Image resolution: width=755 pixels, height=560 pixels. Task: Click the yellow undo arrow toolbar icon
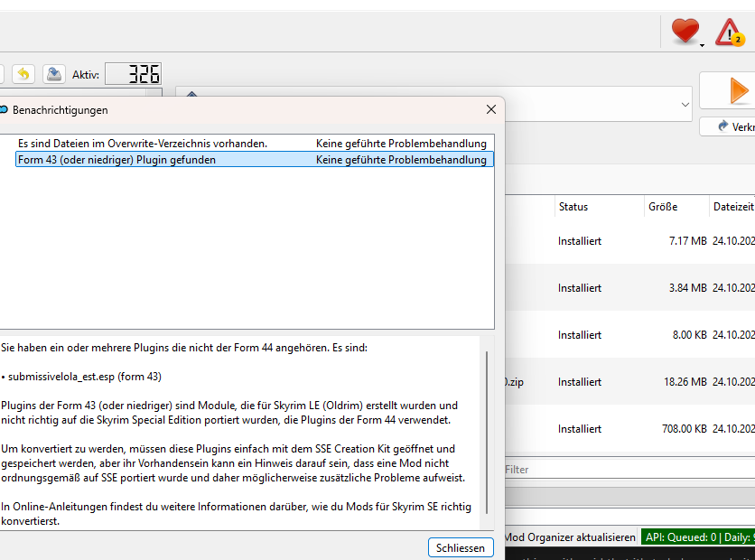[x=23, y=74]
